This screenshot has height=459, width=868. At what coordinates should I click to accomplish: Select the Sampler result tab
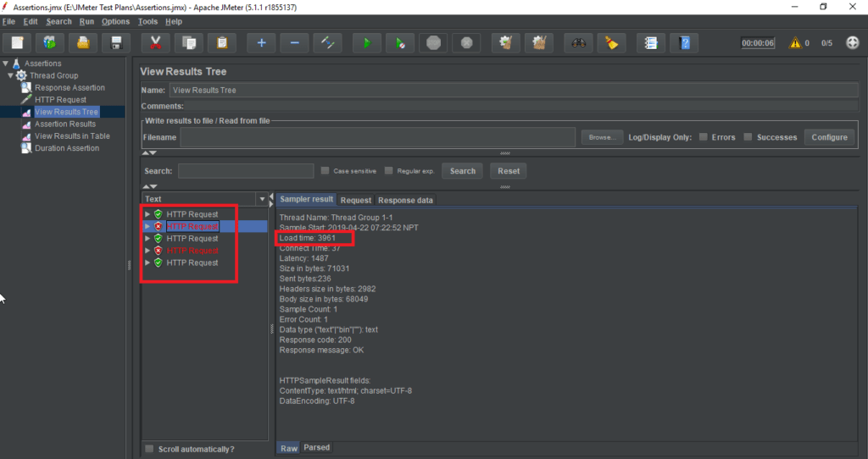(x=307, y=199)
